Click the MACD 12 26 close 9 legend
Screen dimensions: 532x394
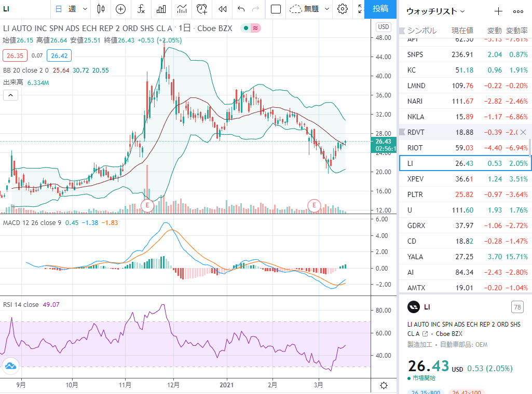(32, 223)
